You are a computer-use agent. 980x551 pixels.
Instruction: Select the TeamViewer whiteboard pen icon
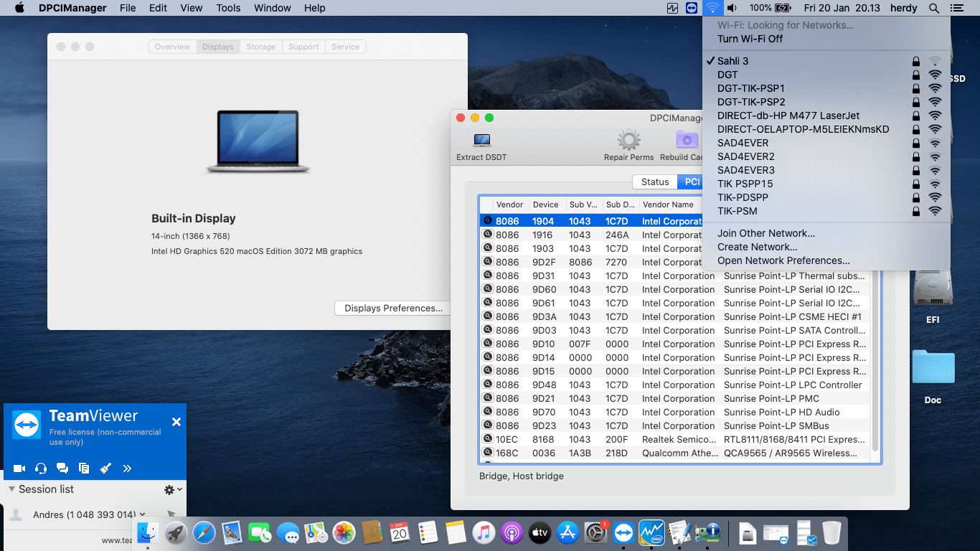point(105,468)
